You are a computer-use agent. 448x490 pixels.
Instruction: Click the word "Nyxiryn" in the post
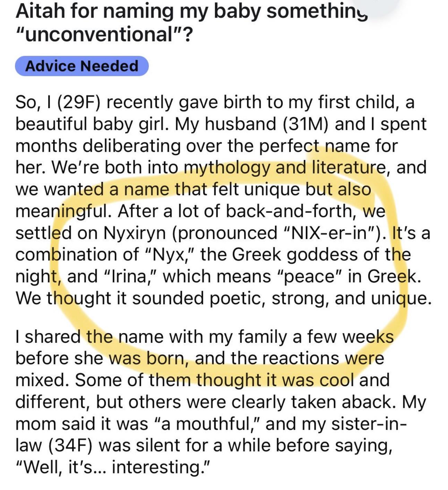tap(135, 233)
